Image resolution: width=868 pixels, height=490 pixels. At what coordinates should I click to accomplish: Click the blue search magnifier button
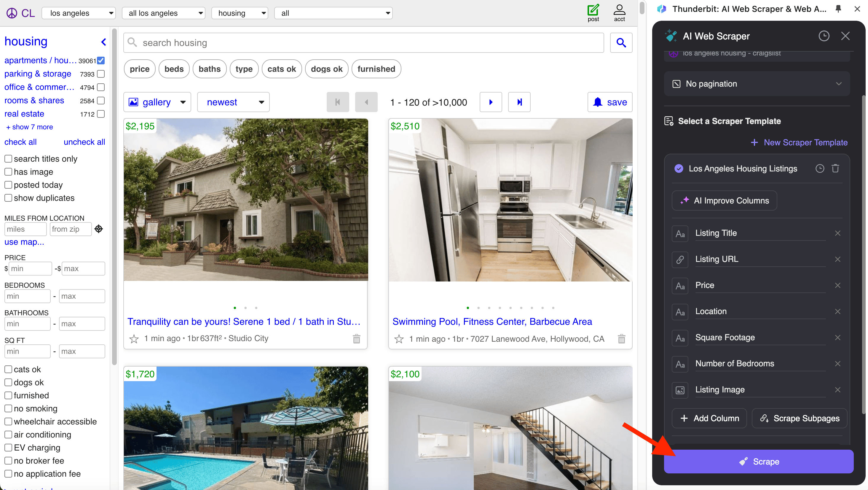(x=621, y=43)
